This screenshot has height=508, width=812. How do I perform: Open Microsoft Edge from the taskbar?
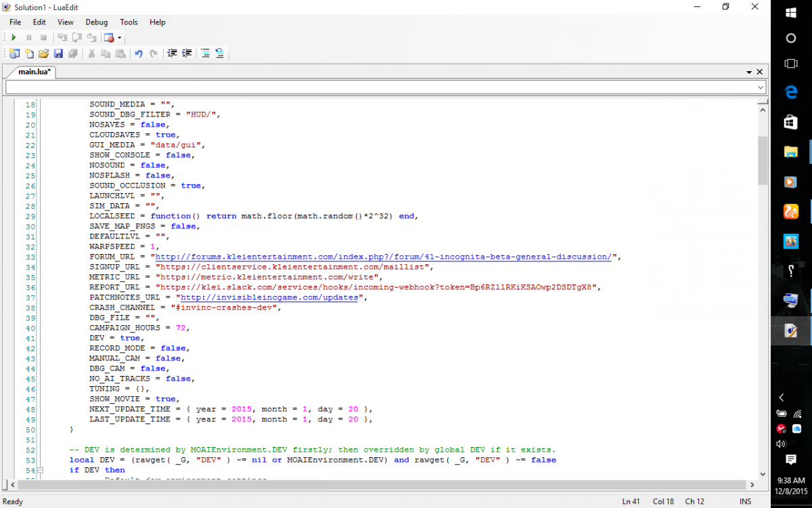pyautogui.click(x=790, y=92)
